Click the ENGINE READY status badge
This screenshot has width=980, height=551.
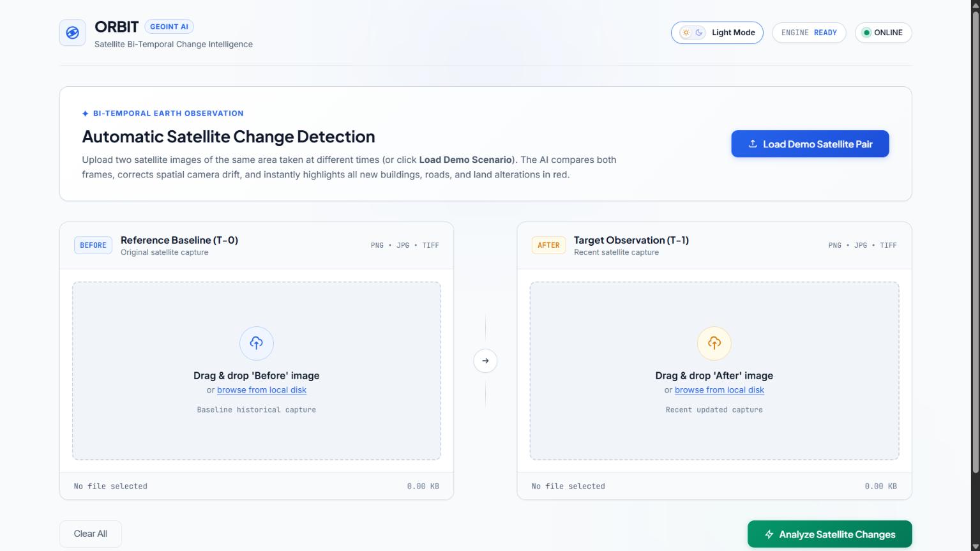click(809, 33)
